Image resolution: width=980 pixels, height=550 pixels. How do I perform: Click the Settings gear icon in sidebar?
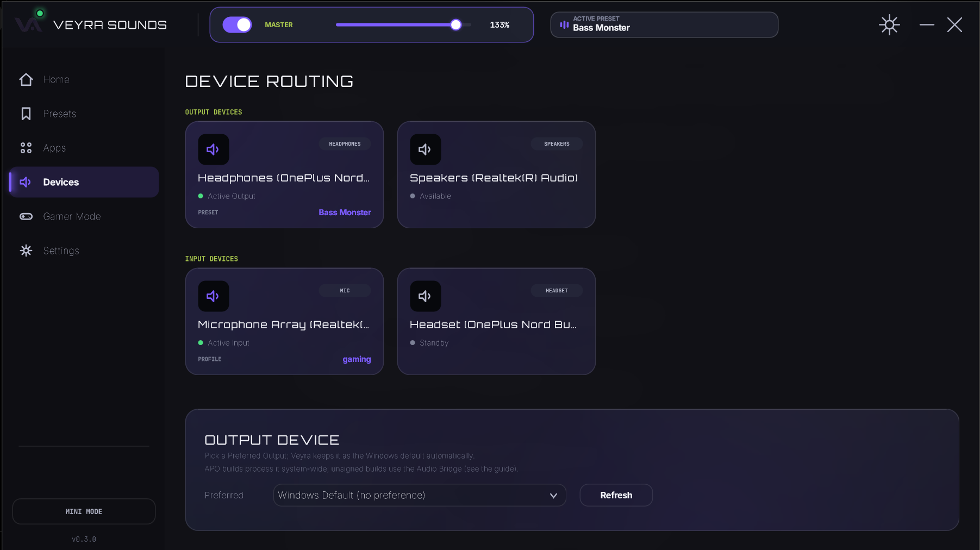tap(26, 251)
